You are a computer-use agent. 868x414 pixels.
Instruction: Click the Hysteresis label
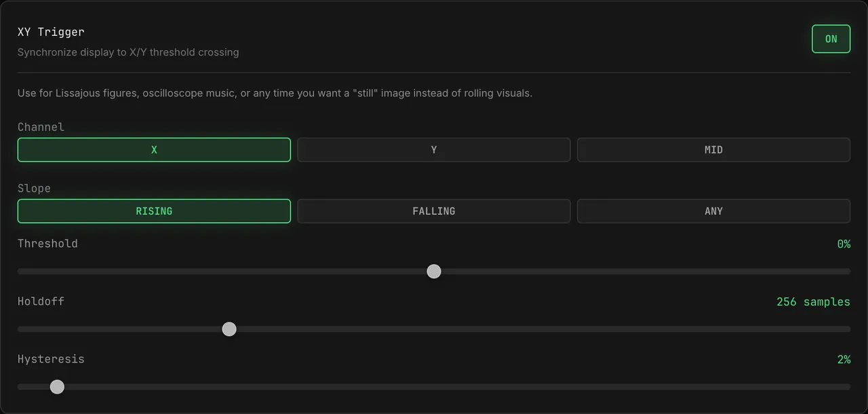pos(51,359)
